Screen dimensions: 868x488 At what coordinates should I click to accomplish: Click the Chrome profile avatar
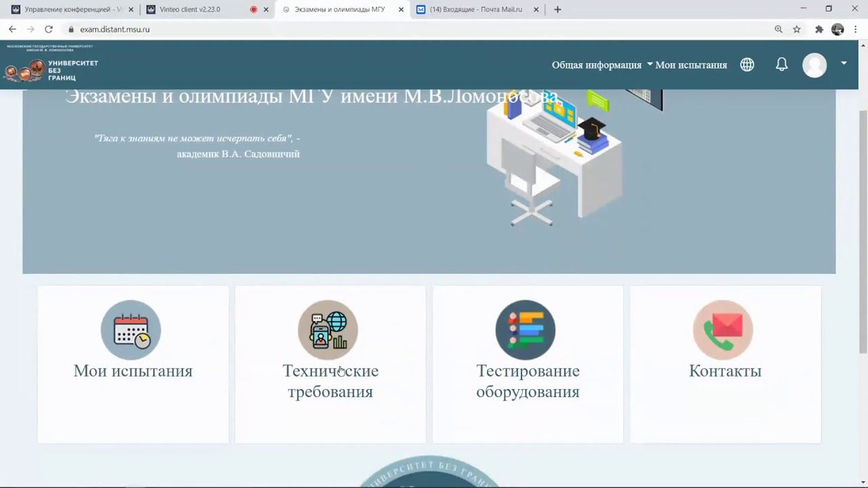pos(837,29)
